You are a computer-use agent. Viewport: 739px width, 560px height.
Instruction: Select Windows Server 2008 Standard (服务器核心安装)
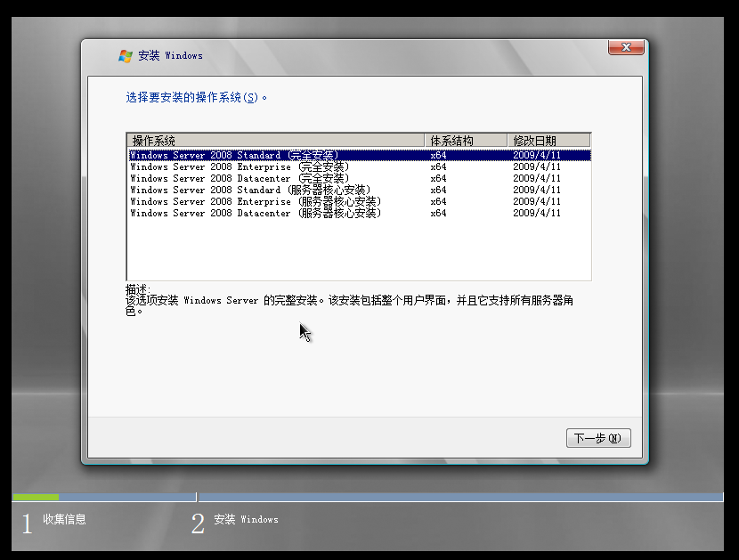click(x=360, y=190)
